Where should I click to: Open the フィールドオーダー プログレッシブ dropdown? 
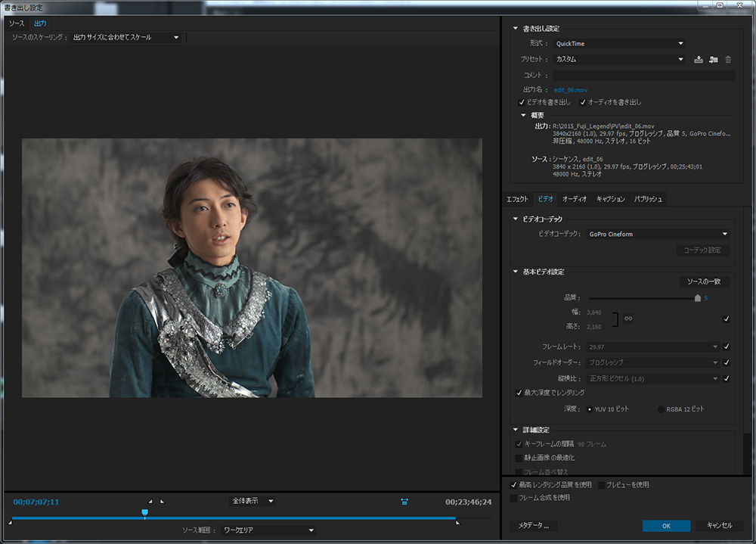[653, 362]
